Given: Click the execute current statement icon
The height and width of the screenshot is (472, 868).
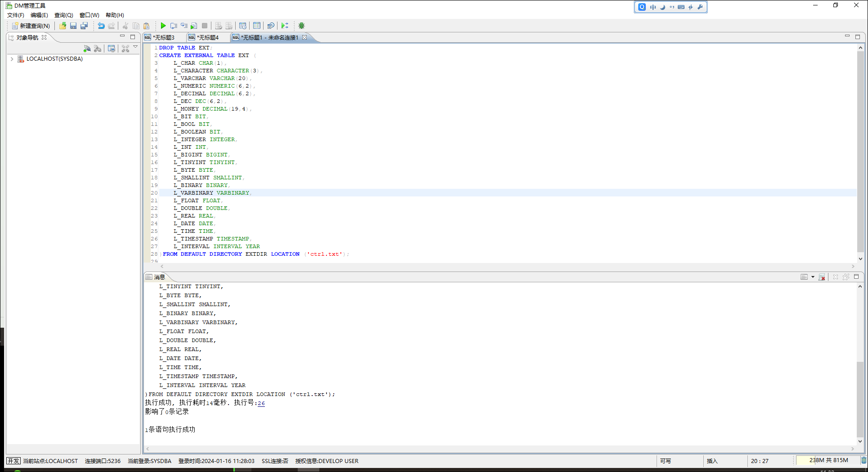Looking at the screenshot, I should 174,26.
